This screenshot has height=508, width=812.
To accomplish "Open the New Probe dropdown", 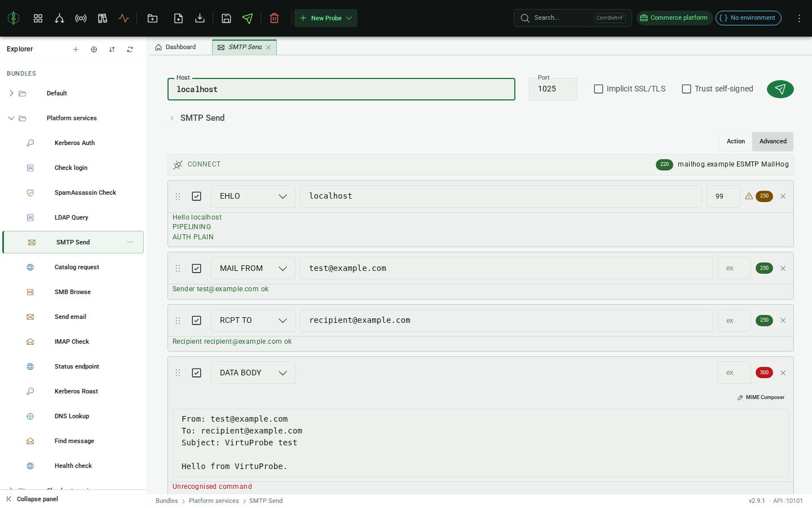I will [326, 18].
